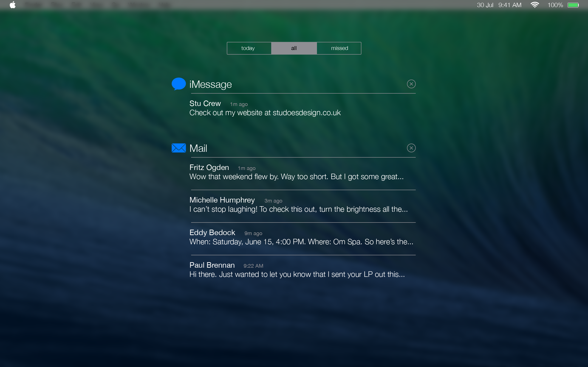Select the all tab

coord(294,48)
